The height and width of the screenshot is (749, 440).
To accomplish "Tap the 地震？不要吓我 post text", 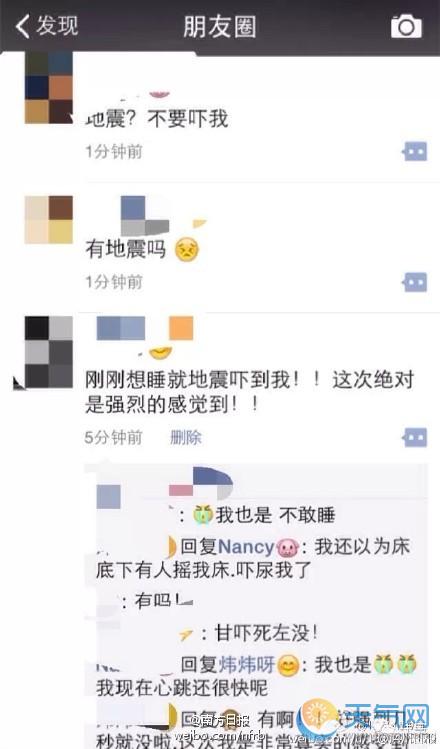I will pyautogui.click(x=157, y=118).
